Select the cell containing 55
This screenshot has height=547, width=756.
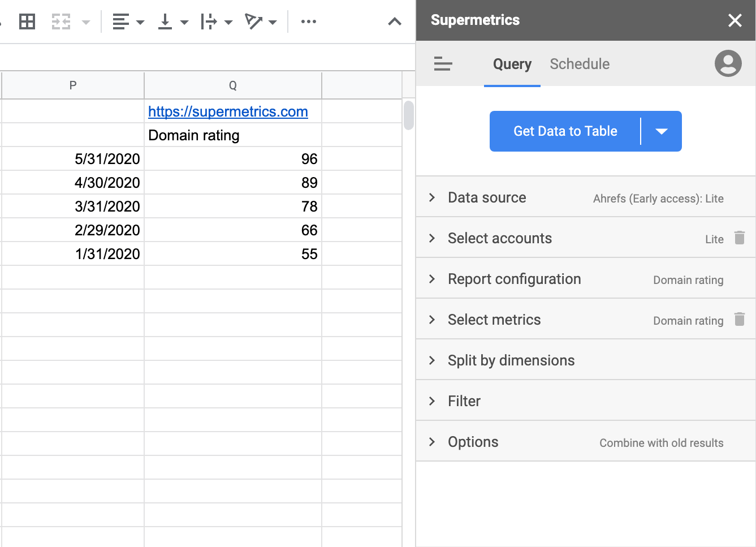coord(233,254)
